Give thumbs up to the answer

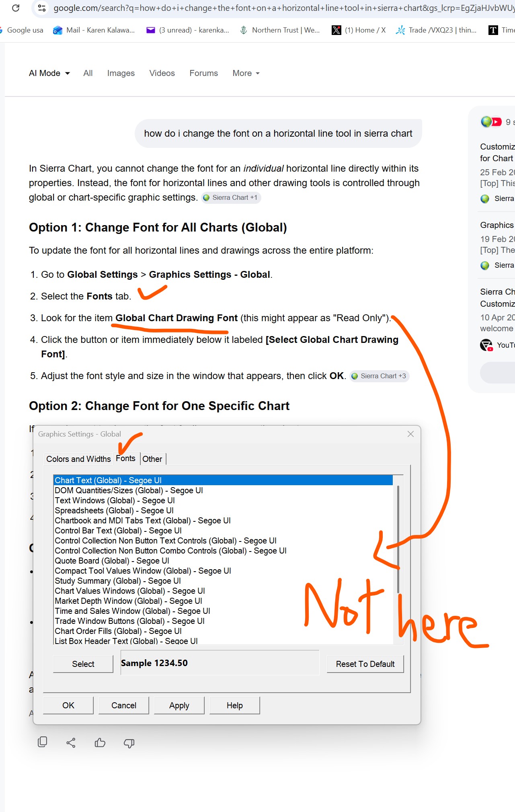pos(100,743)
